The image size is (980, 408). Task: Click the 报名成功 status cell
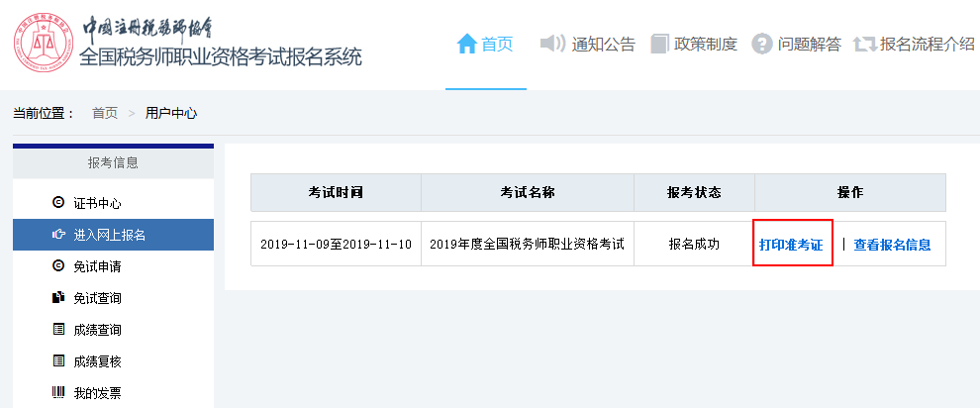pyautogui.click(x=694, y=244)
